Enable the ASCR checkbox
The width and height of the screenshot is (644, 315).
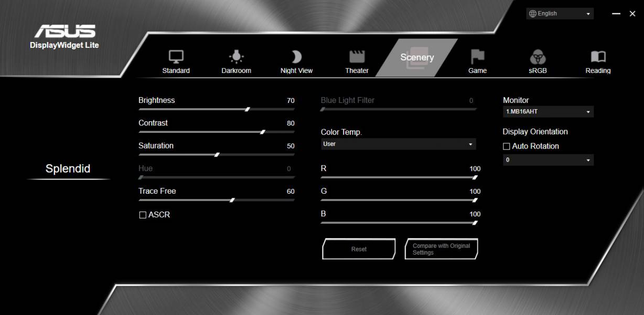click(x=143, y=215)
